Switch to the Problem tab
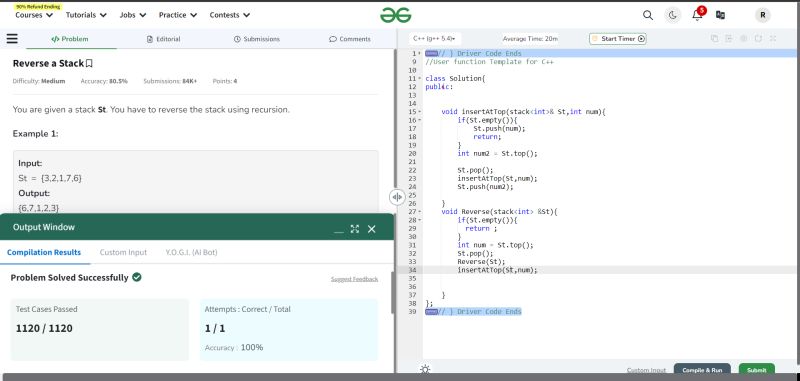This screenshot has width=800, height=381. click(x=70, y=39)
